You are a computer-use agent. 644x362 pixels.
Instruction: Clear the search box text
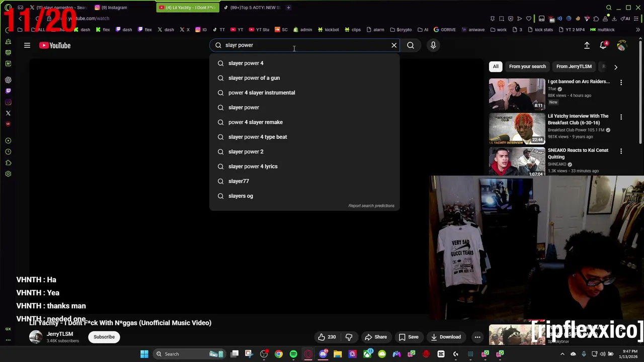[394, 45]
